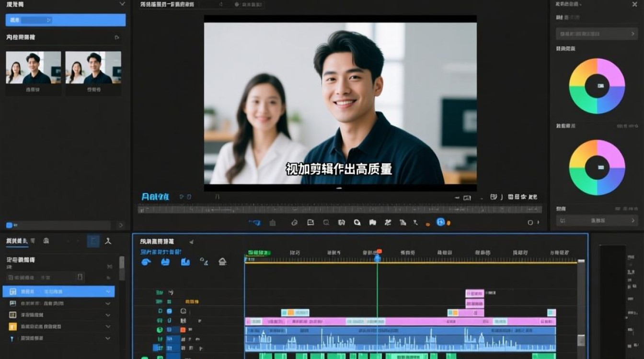Viewport: 644px width, 359px height.
Task: Close the right color panel with the X
Action: tap(634, 4)
